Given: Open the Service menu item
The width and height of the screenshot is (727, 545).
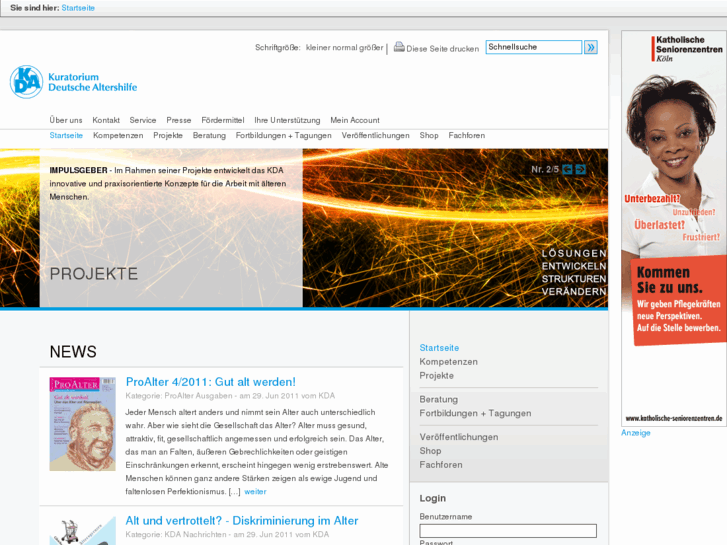Looking at the screenshot, I should click(x=143, y=120).
